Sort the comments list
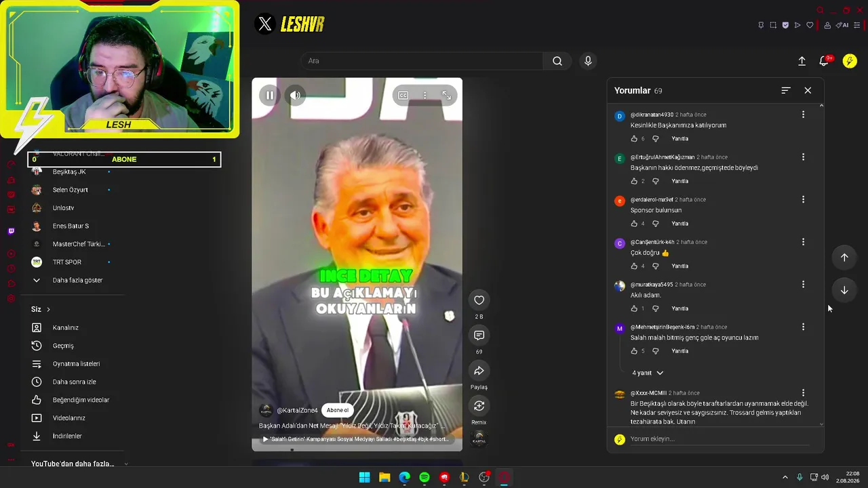Viewport: 868px width, 488px height. point(786,90)
